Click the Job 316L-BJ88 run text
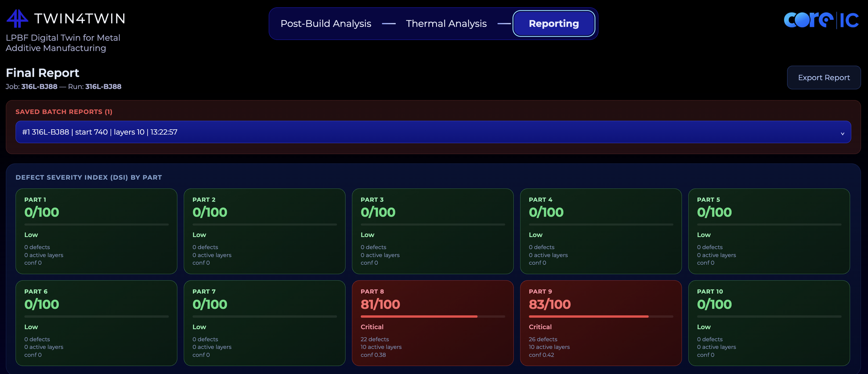Image resolution: width=868 pixels, height=374 pixels. pos(64,87)
